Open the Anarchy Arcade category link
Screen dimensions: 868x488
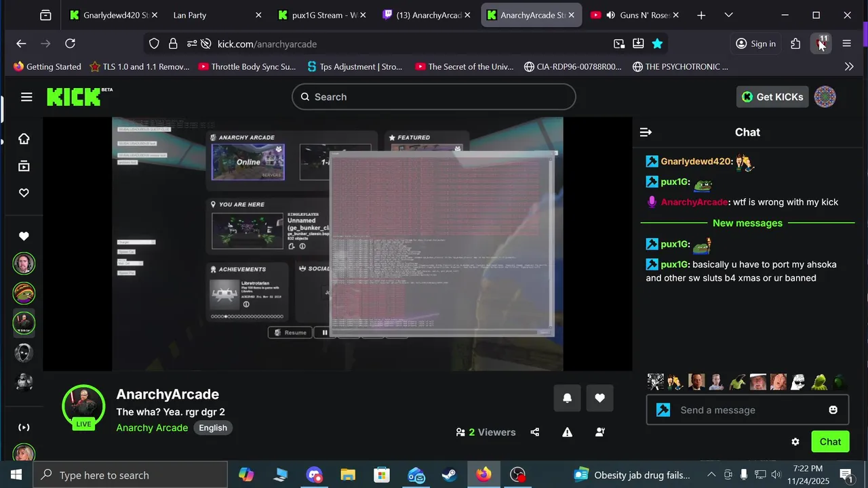[x=152, y=428]
